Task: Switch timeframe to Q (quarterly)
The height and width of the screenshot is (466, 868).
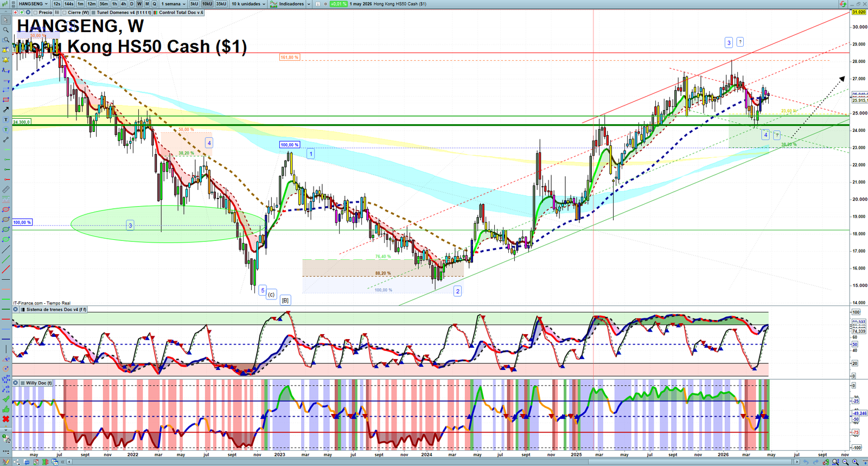Action: pyautogui.click(x=154, y=4)
